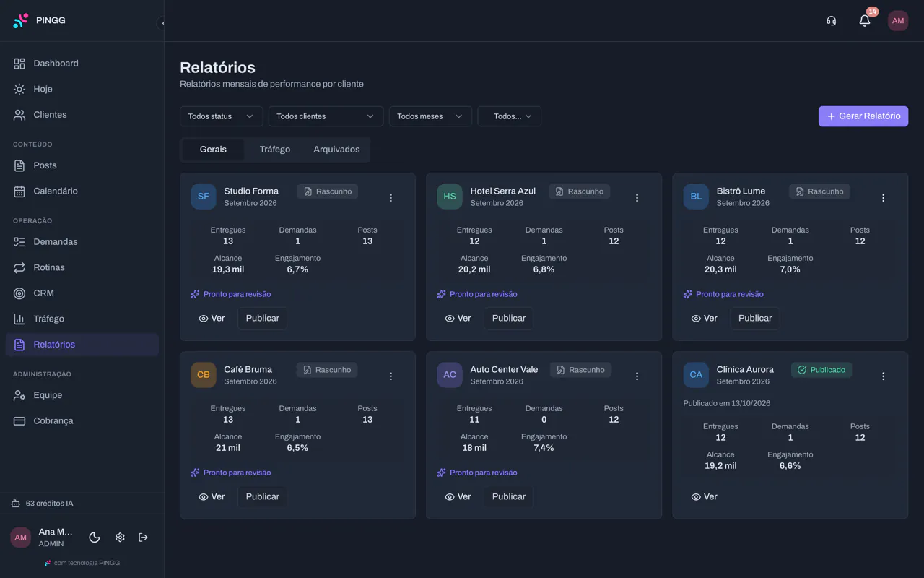
Task: Open Demandas in the sidebar
Action: click(x=82, y=242)
